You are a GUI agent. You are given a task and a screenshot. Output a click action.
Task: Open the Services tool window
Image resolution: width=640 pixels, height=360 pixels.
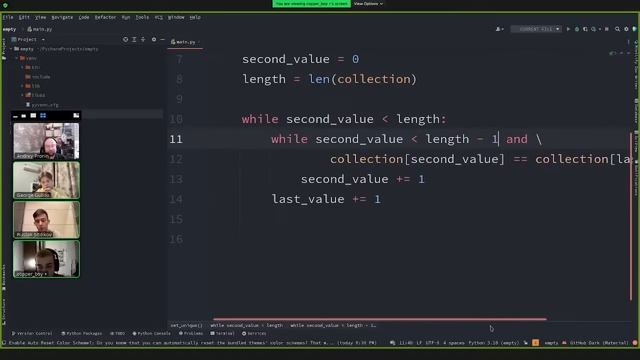(254, 333)
